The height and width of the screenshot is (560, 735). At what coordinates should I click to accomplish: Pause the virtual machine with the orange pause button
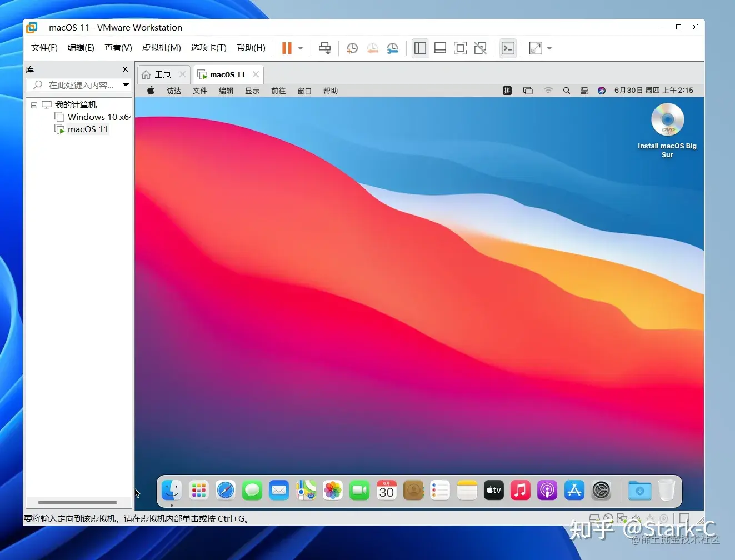coord(287,48)
